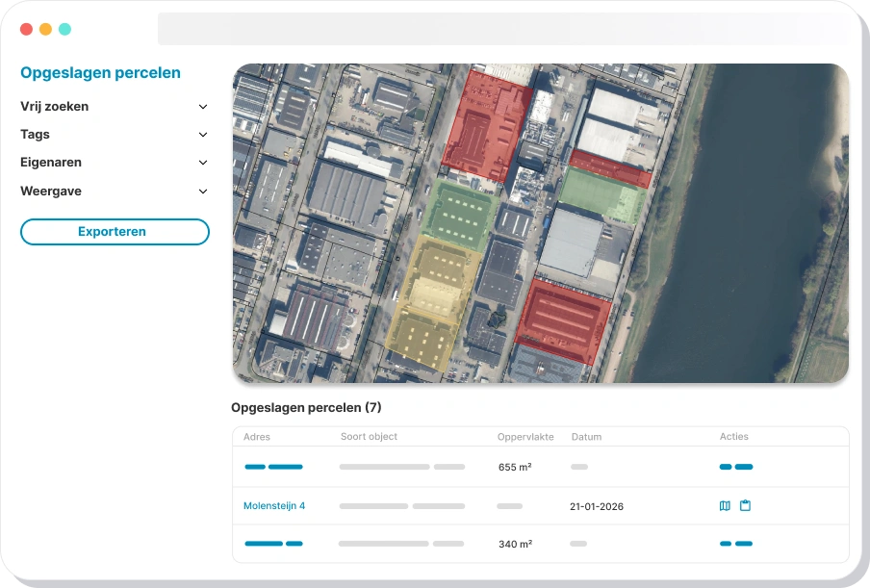Screen dimensions: 870x588
Task: Open the Eigenaren filter chevron
Action: pyautogui.click(x=202, y=164)
